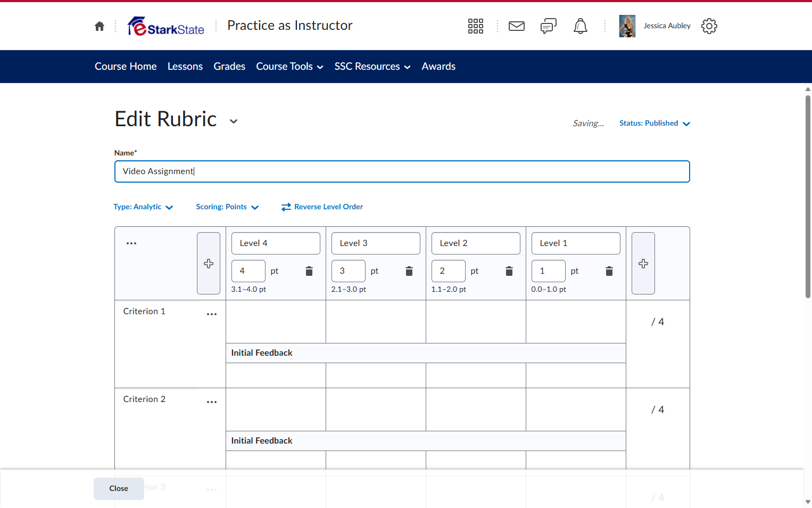Open Lessons in navbar
Image resolution: width=812 pixels, height=508 pixels.
(x=185, y=67)
